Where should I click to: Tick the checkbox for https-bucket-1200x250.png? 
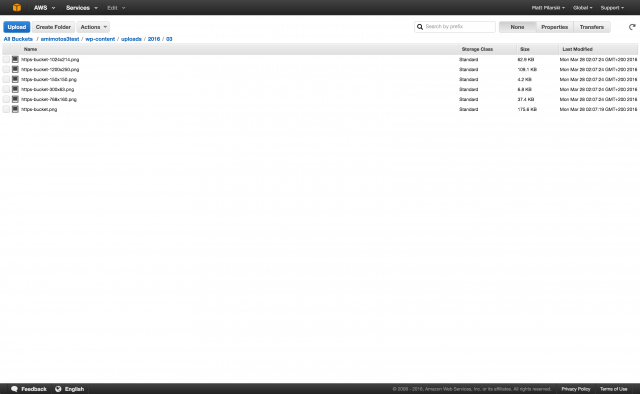click(x=6, y=69)
